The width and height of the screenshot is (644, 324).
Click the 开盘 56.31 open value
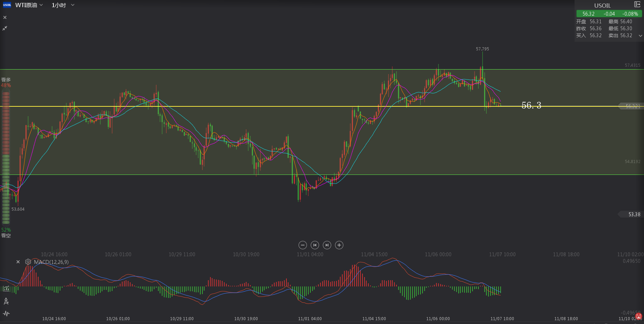pyautogui.click(x=589, y=22)
